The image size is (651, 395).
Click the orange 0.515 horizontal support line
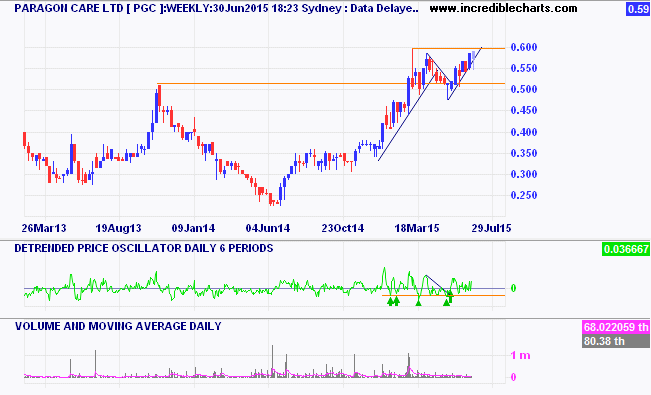click(x=331, y=84)
